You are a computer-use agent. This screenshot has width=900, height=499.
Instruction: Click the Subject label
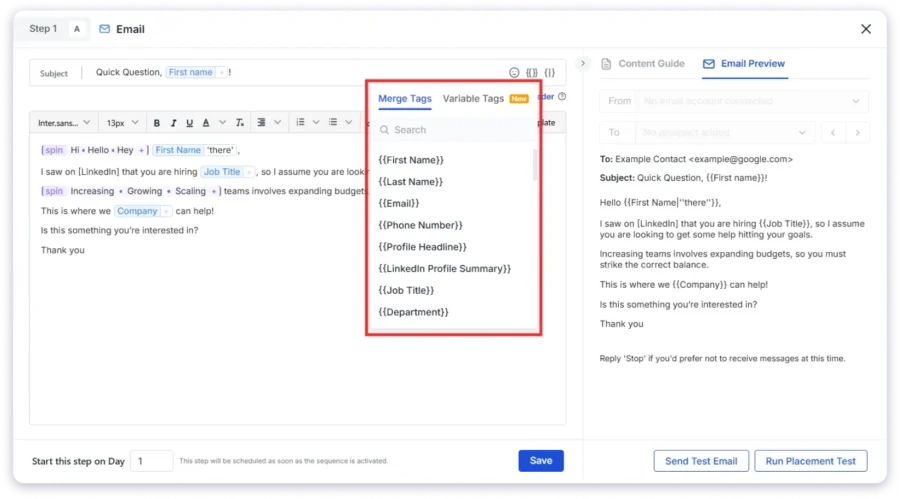click(53, 74)
